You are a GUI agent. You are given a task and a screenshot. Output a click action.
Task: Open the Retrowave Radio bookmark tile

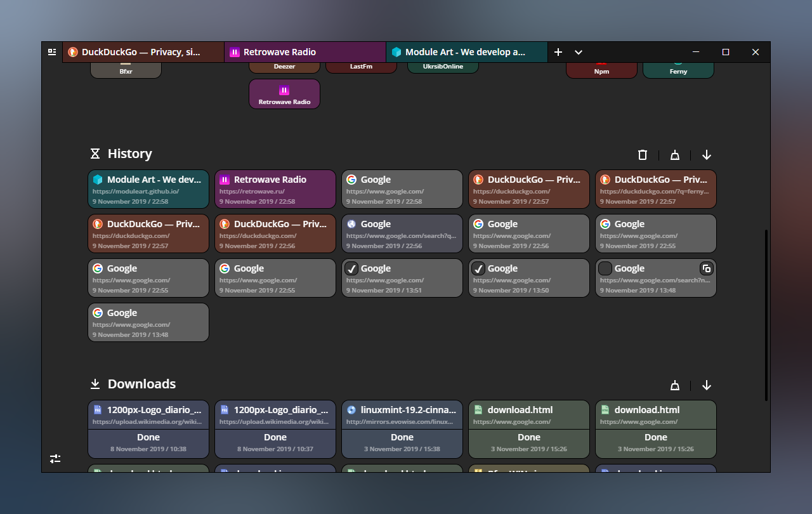pos(284,94)
